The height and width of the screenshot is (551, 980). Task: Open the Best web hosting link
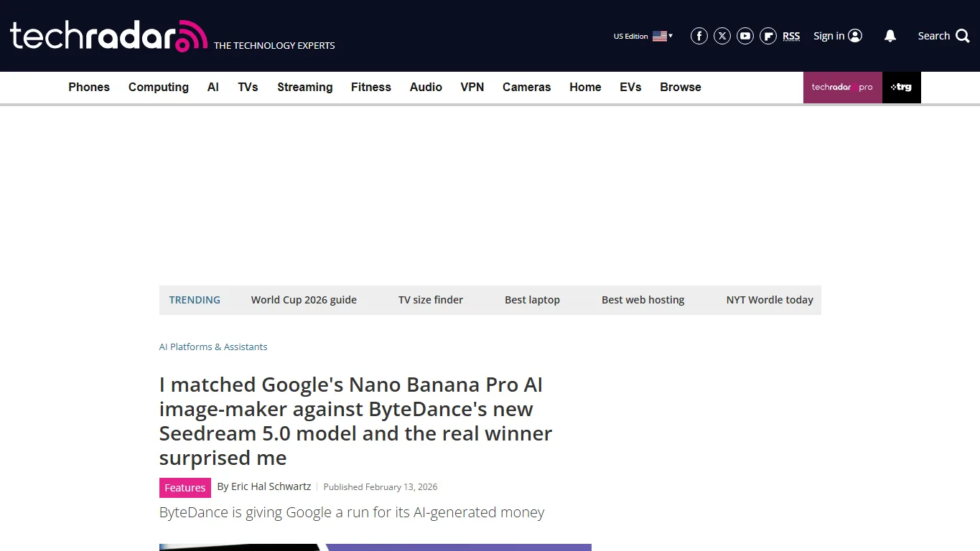point(643,300)
